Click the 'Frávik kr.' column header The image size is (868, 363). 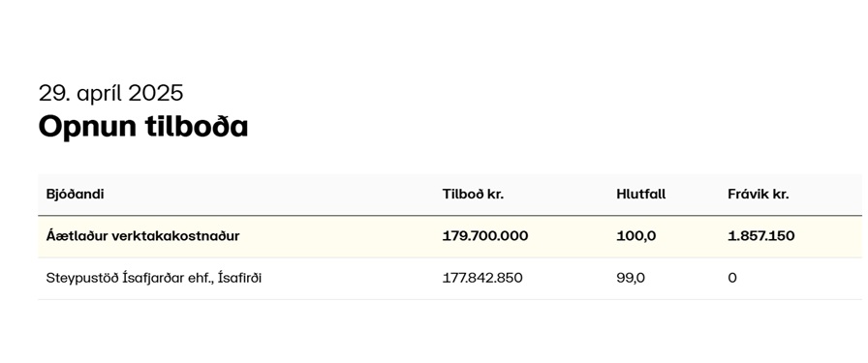coord(759,195)
